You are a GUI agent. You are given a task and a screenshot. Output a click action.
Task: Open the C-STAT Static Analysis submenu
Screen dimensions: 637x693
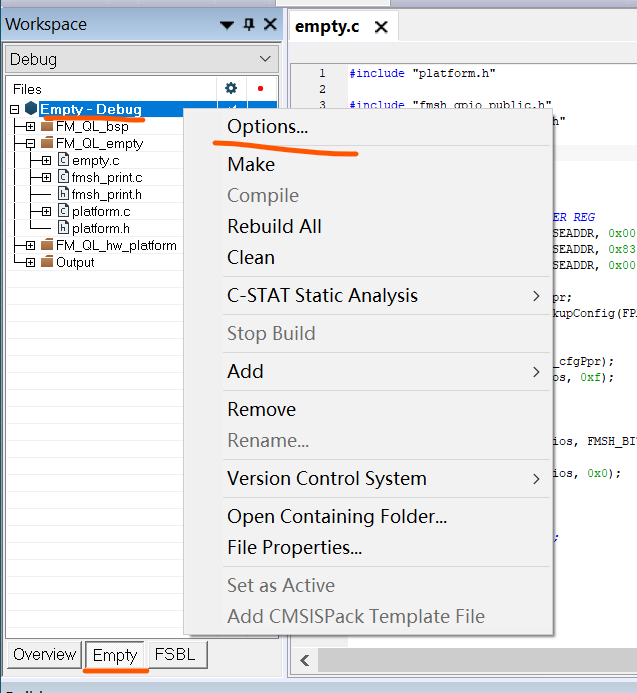322,295
